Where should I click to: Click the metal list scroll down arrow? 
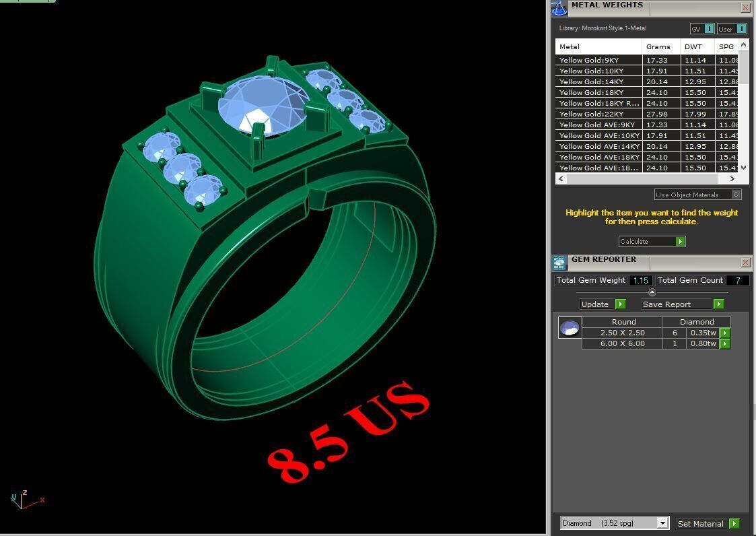coord(743,168)
